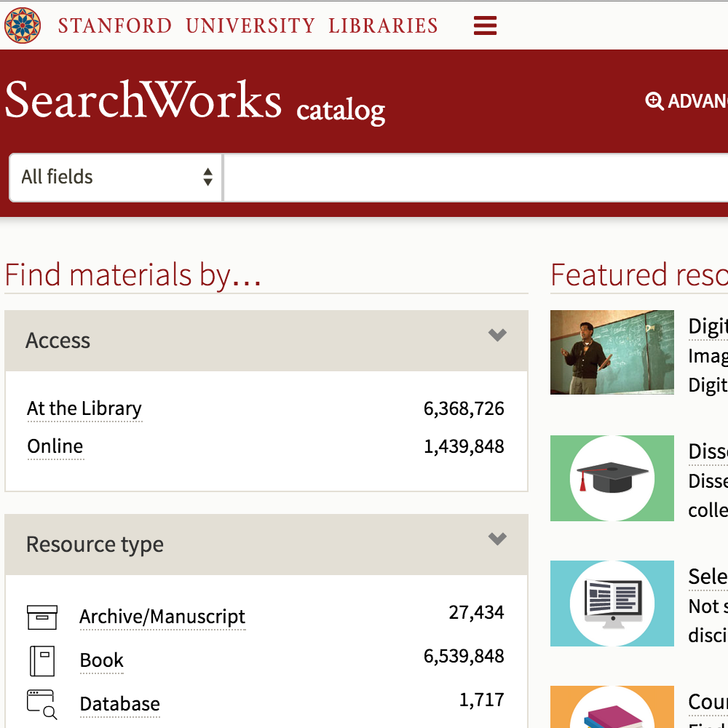Image resolution: width=728 pixels, height=728 pixels.
Task: Click the Archive/Manuscript count 27,434
Action: (476, 613)
